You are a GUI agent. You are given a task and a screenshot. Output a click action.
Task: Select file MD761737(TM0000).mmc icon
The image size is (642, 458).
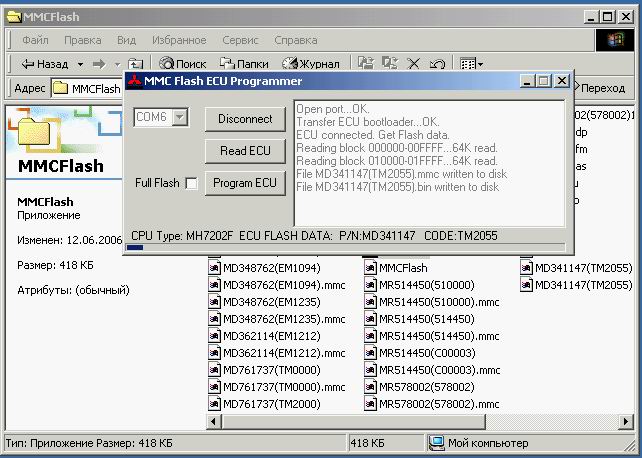point(214,387)
